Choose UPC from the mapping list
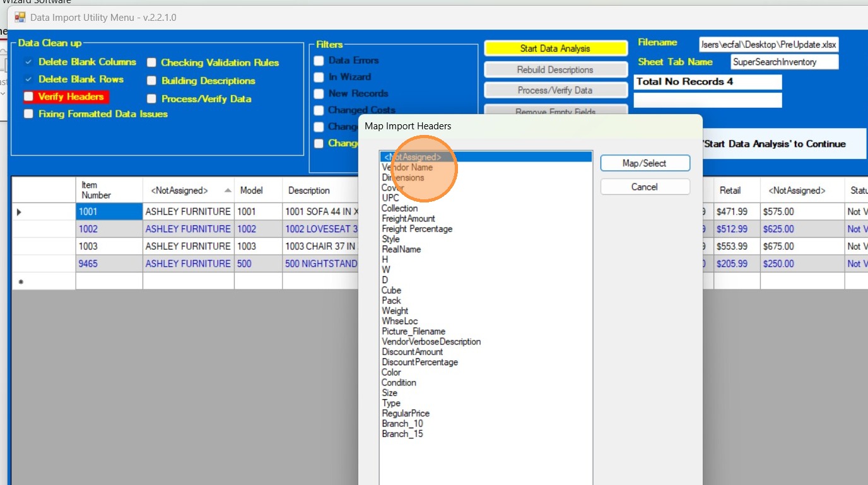The width and height of the screenshot is (868, 485). 390,198
